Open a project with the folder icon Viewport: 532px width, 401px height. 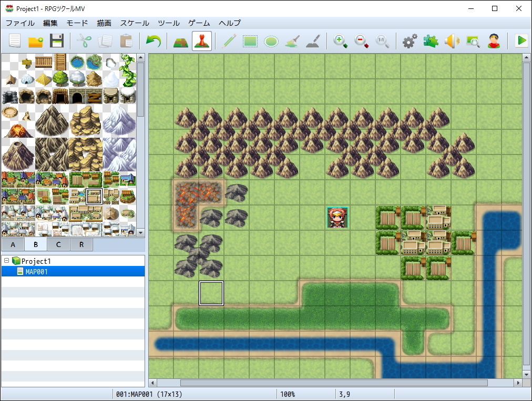pos(36,41)
